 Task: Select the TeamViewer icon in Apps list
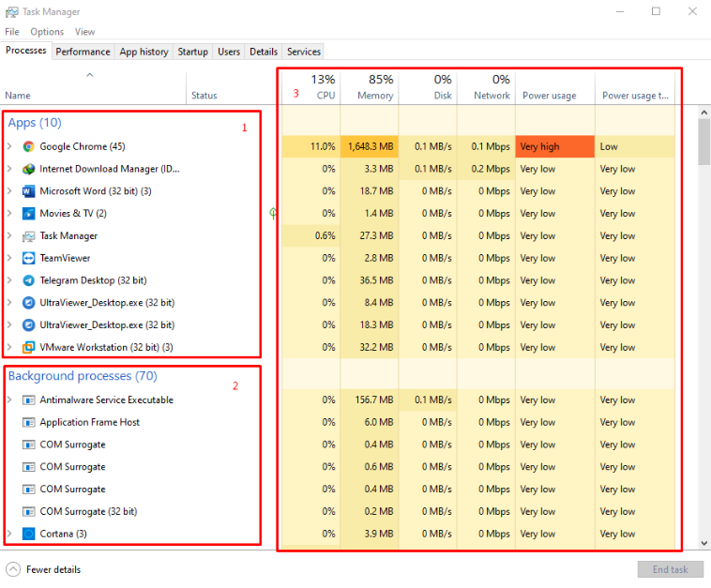point(29,258)
